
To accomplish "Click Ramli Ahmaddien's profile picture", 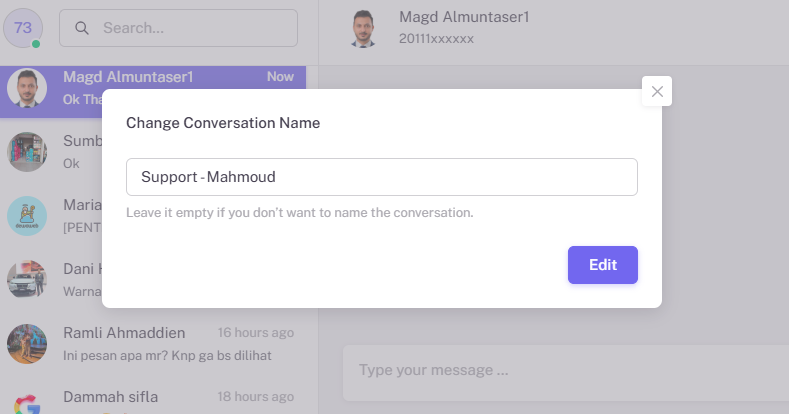I will click(x=27, y=344).
